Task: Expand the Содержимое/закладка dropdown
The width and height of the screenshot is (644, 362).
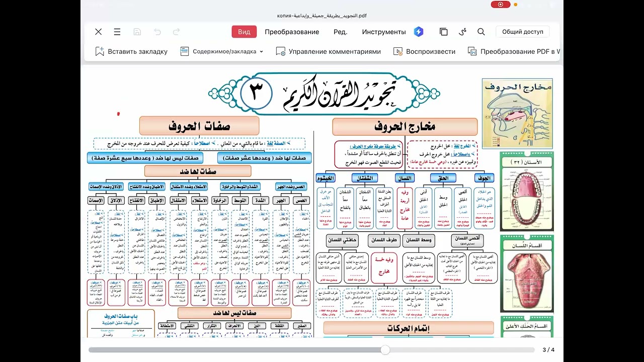Action: [221, 51]
